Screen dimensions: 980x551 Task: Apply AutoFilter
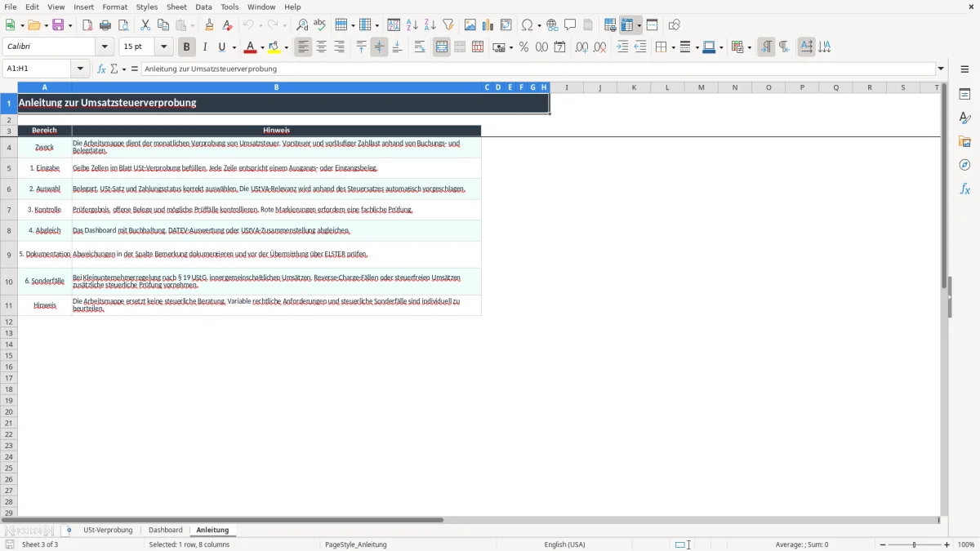click(448, 25)
